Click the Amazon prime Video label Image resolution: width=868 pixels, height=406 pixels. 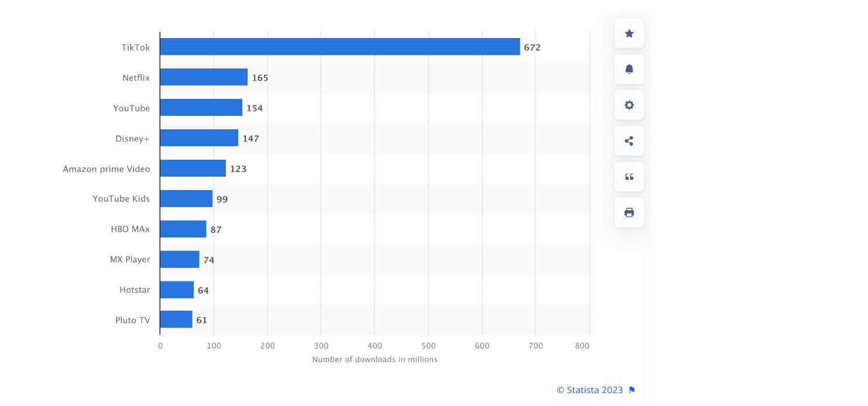(107, 169)
